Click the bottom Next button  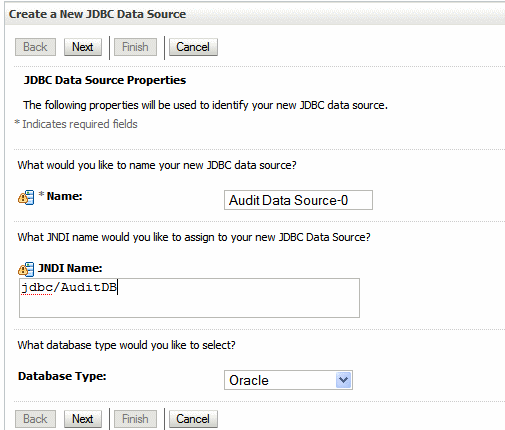83,419
